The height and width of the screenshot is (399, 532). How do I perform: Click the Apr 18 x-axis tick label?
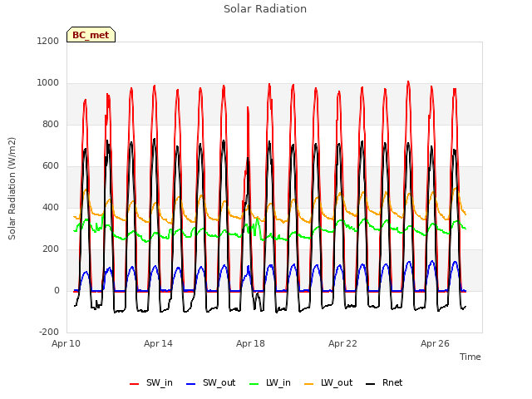pyautogui.click(x=250, y=343)
